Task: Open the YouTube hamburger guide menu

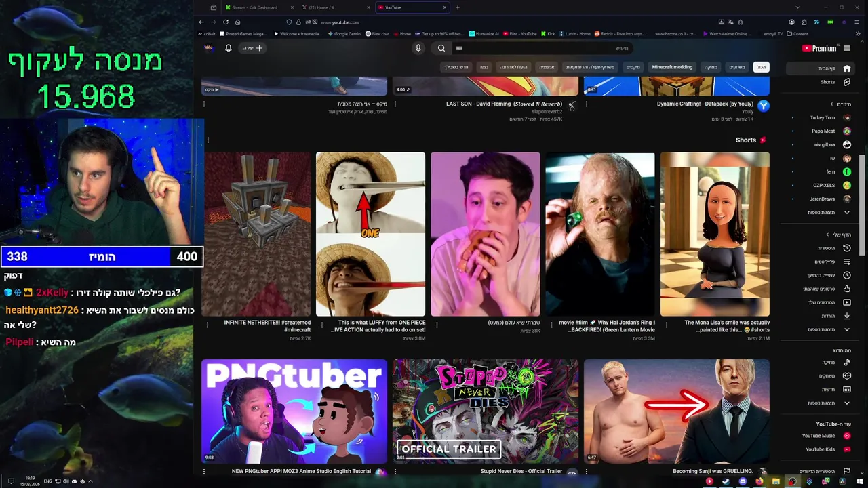Action: [846, 48]
